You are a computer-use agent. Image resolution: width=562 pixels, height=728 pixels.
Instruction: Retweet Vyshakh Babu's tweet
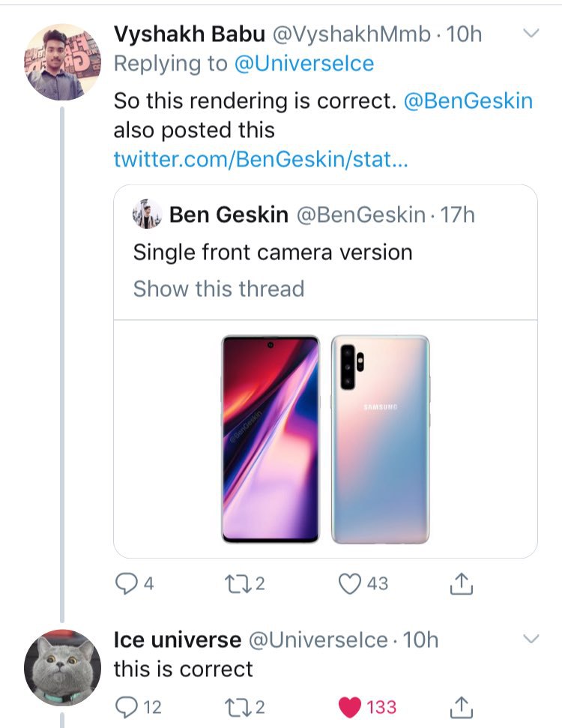point(237,583)
